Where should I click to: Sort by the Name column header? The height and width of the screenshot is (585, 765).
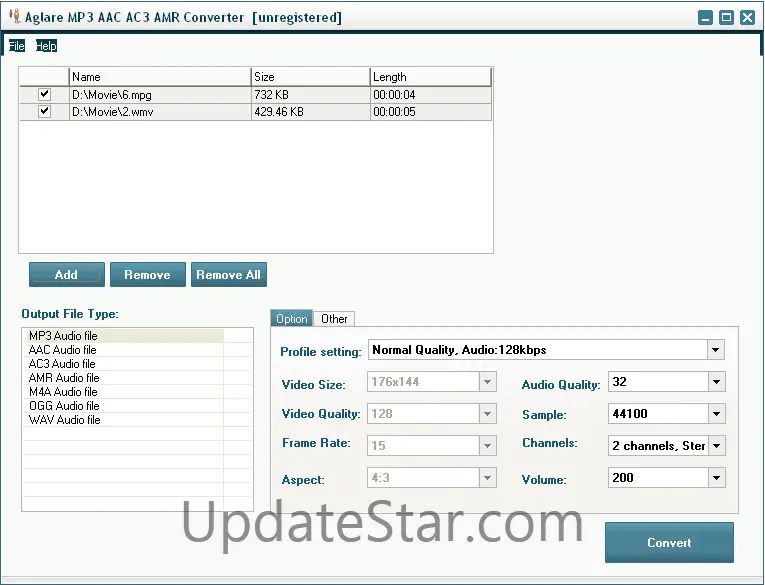coord(160,77)
